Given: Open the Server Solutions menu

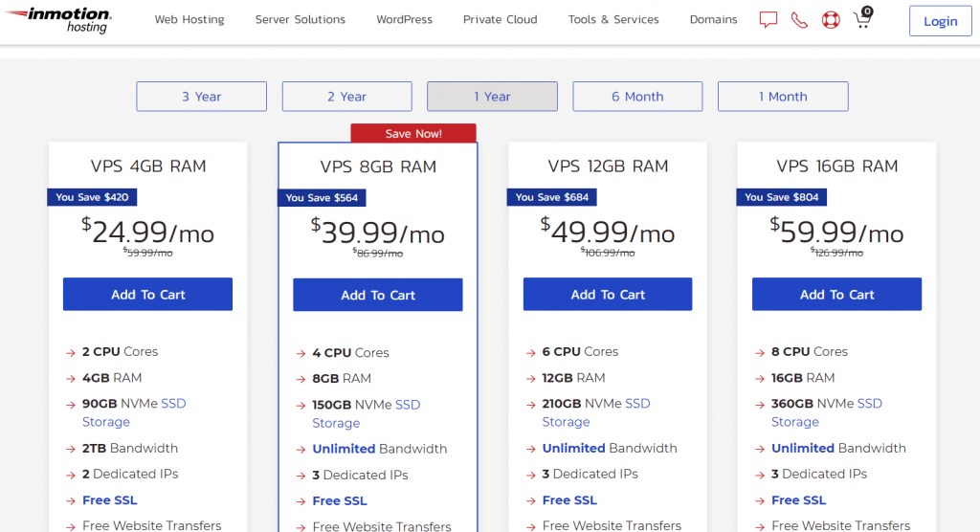Looking at the screenshot, I should click(300, 19).
